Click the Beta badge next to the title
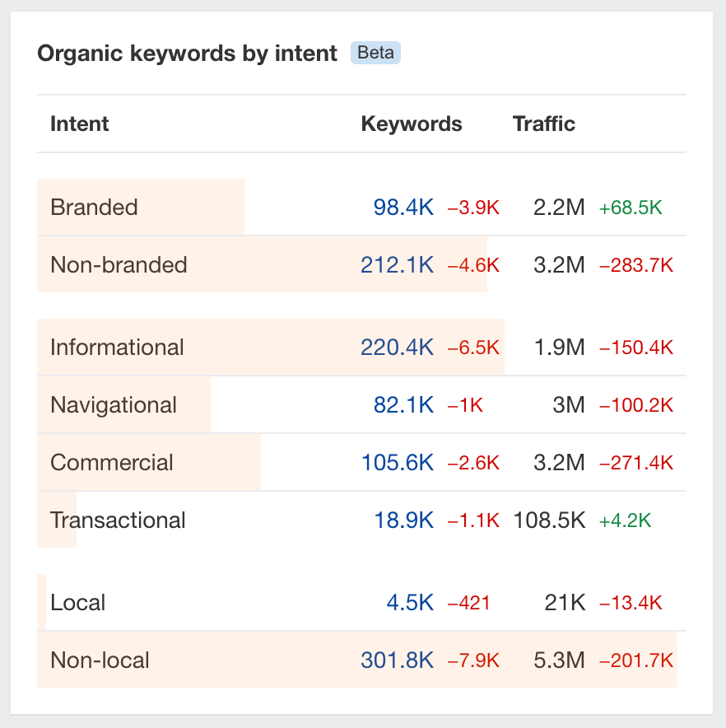Screen dimensions: 726x728 tap(375, 53)
